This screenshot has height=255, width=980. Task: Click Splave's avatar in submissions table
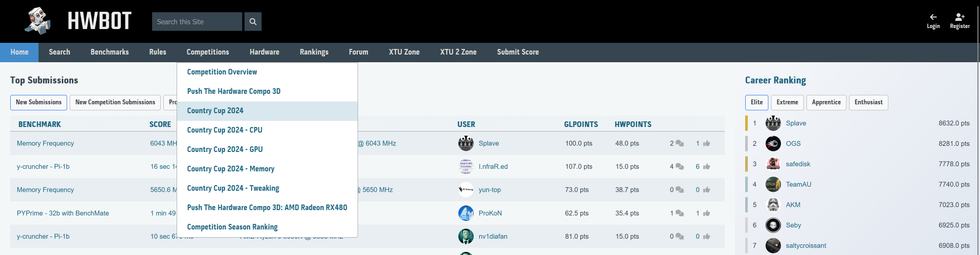click(x=465, y=143)
